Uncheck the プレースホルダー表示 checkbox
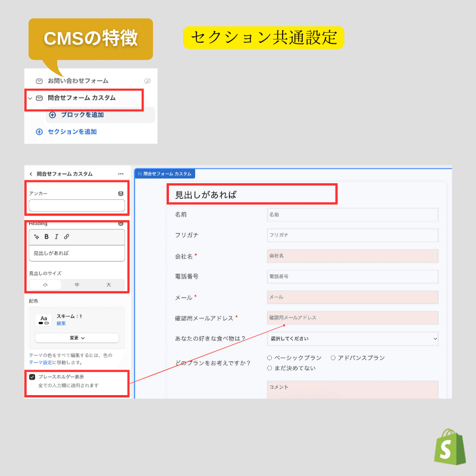The image size is (476, 476). point(32,377)
